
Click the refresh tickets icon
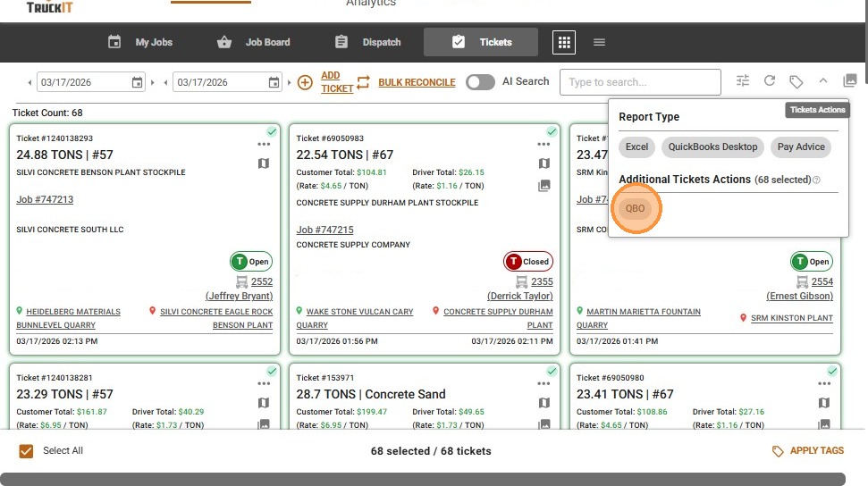coord(770,80)
